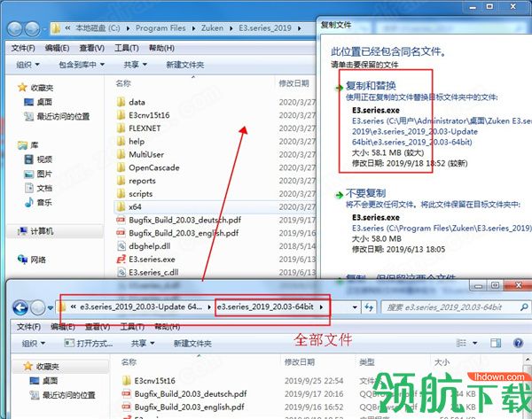Click 打开方式 button in bottom window
This screenshot has width=532, height=419.
pos(89,344)
